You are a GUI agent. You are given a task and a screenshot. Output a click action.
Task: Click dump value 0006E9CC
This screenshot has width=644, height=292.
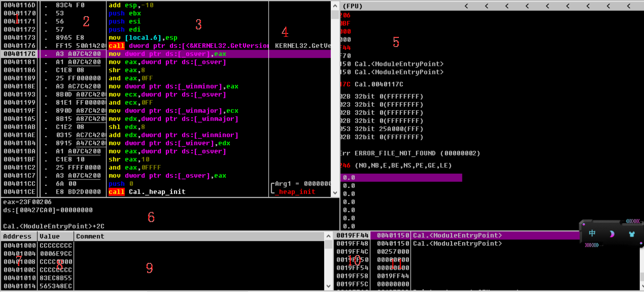pyautogui.click(x=56, y=253)
